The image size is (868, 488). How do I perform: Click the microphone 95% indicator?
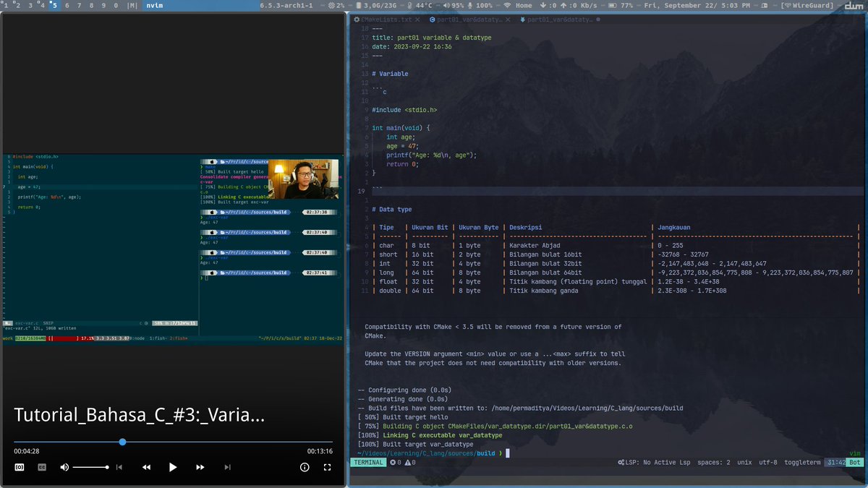(452, 5)
